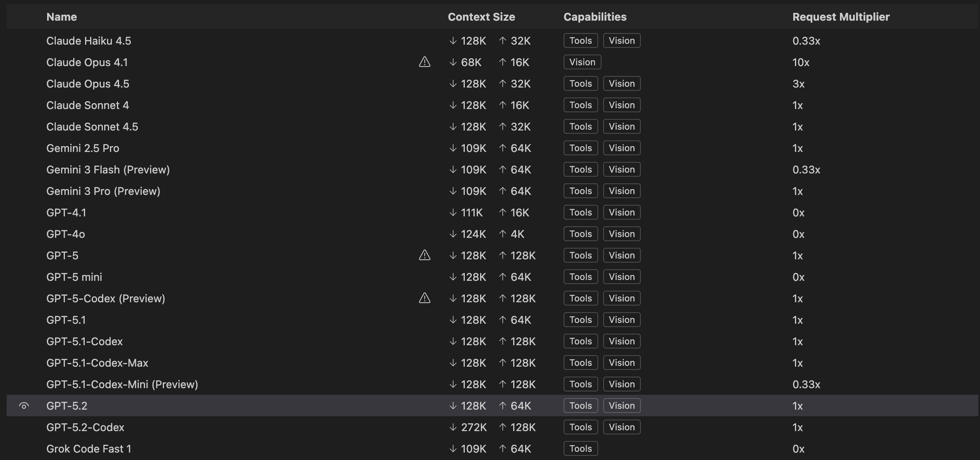This screenshot has height=460, width=980.
Task: Click the Vision badge on the GPT-5.2-Codex row
Action: [x=622, y=427]
